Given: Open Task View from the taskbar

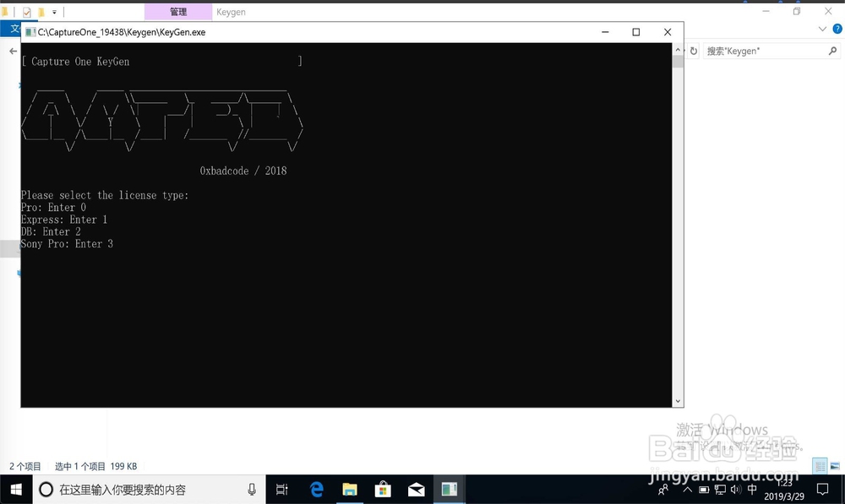Looking at the screenshot, I should click(x=282, y=490).
